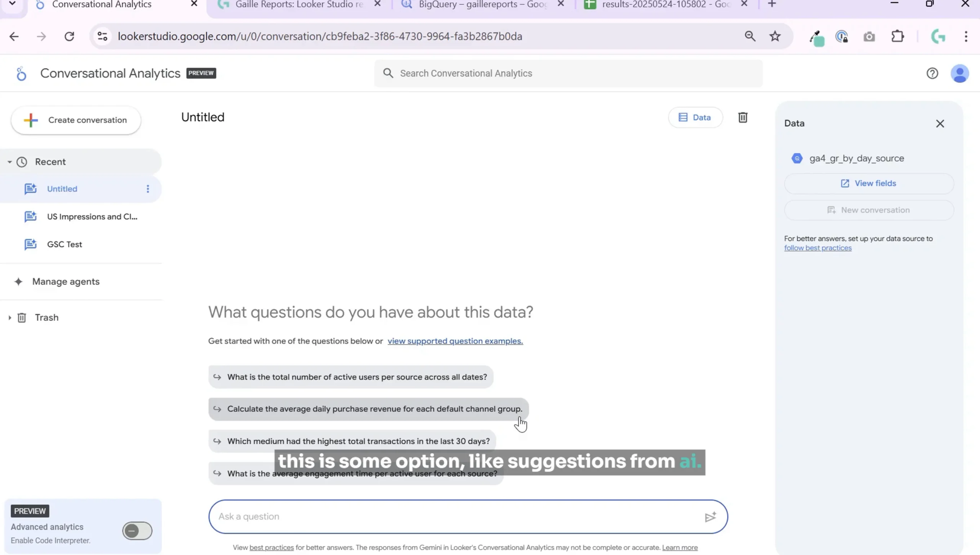Image resolution: width=980 pixels, height=555 pixels.
Task: Click the Untitled conversation title
Action: tap(203, 117)
